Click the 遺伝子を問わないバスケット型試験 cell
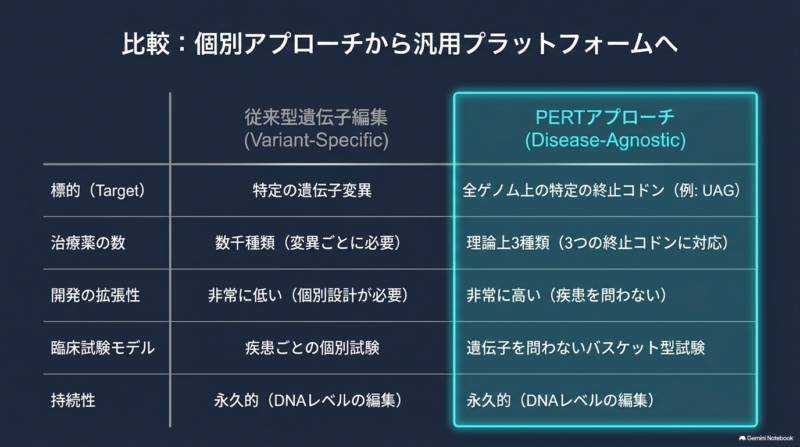800x447 pixels. 585,348
